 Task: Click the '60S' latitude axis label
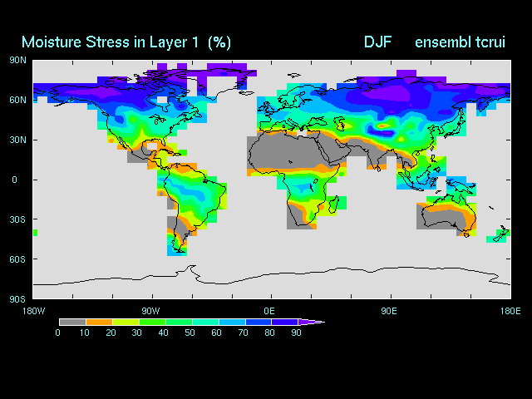tap(17, 259)
